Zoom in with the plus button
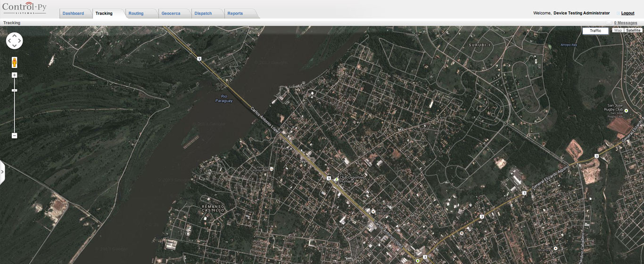 (x=15, y=75)
